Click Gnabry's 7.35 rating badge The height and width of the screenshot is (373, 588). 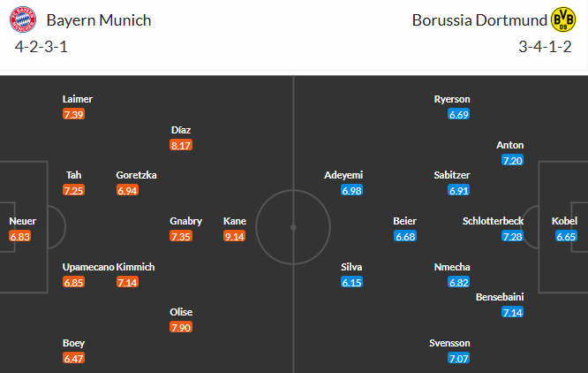click(x=182, y=236)
